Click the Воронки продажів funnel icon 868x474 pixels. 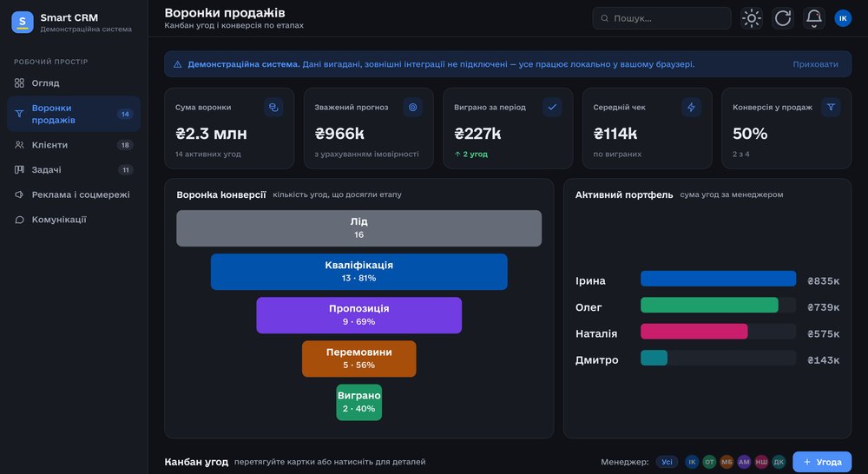[x=19, y=114]
